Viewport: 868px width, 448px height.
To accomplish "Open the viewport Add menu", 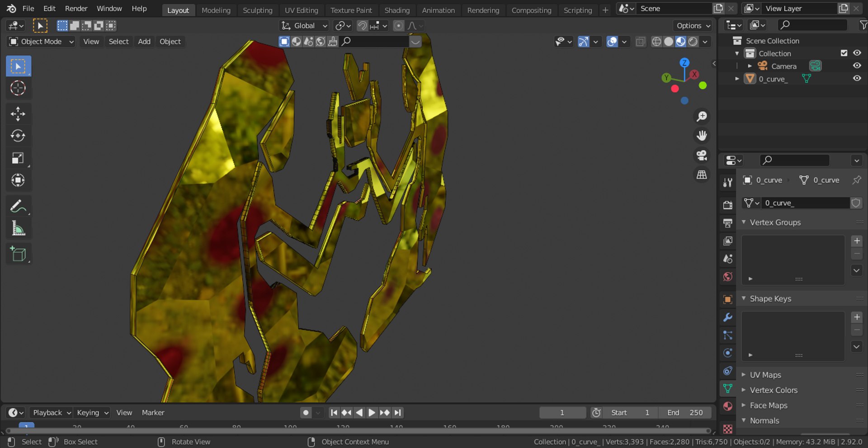I will (x=144, y=42).
